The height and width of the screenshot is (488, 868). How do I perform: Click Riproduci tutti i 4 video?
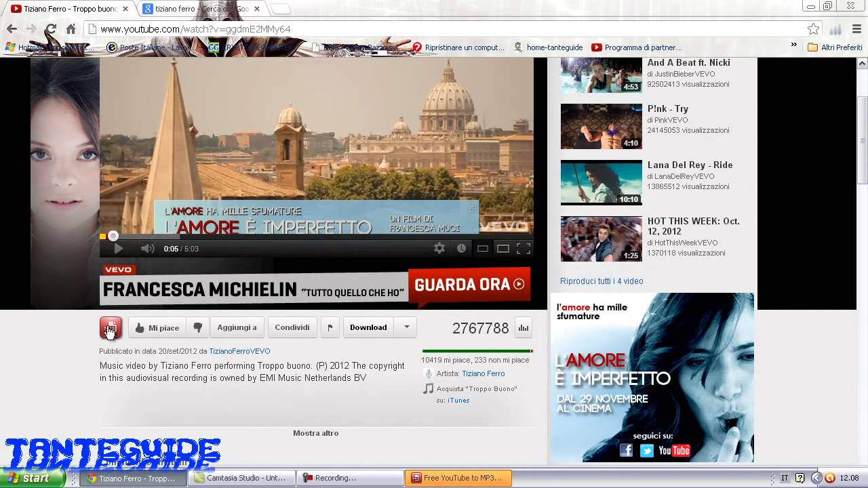(601, 281)
